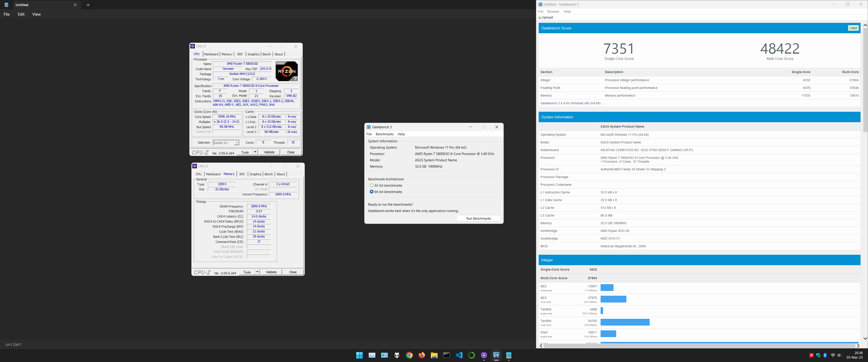Click the Twofish multi-core result bar
The image size is (868, 362).
625,323
